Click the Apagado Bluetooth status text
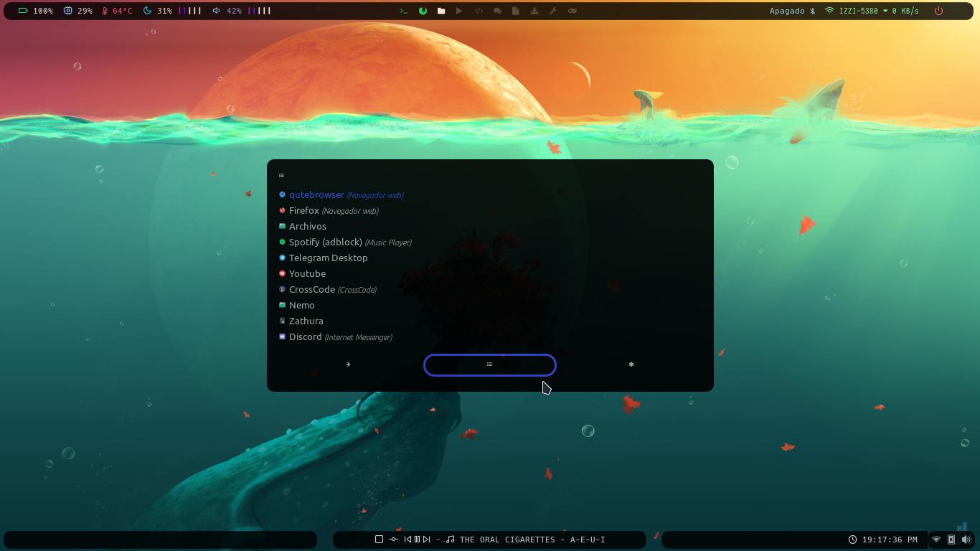The image size is (980, 551). tap(787, 11)
